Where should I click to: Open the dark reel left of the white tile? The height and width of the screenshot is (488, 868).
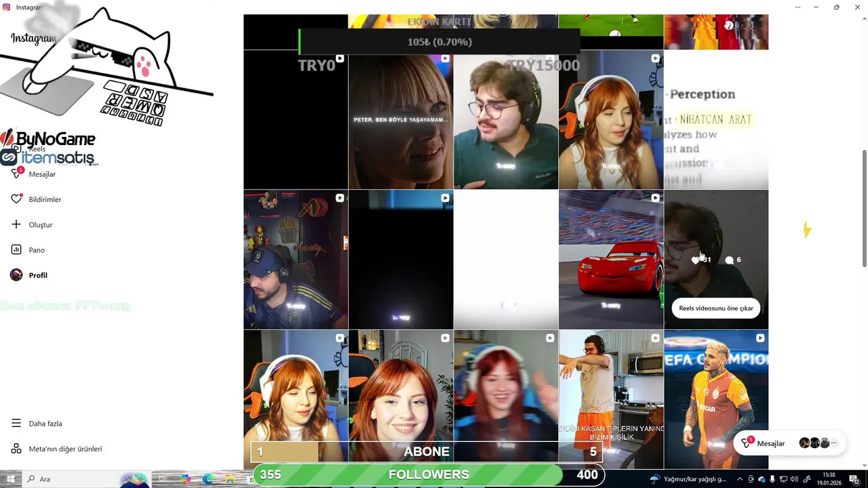[x=401, y=260]
